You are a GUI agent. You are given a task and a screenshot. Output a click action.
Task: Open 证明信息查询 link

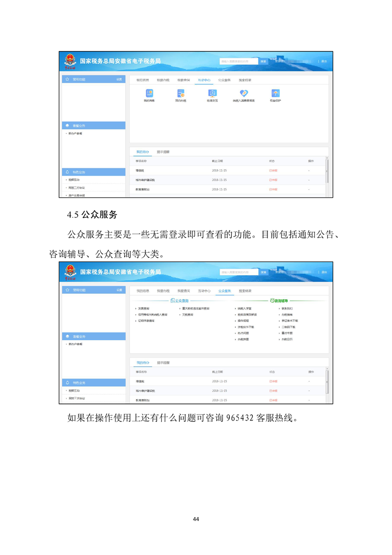[x=146, y=321]
